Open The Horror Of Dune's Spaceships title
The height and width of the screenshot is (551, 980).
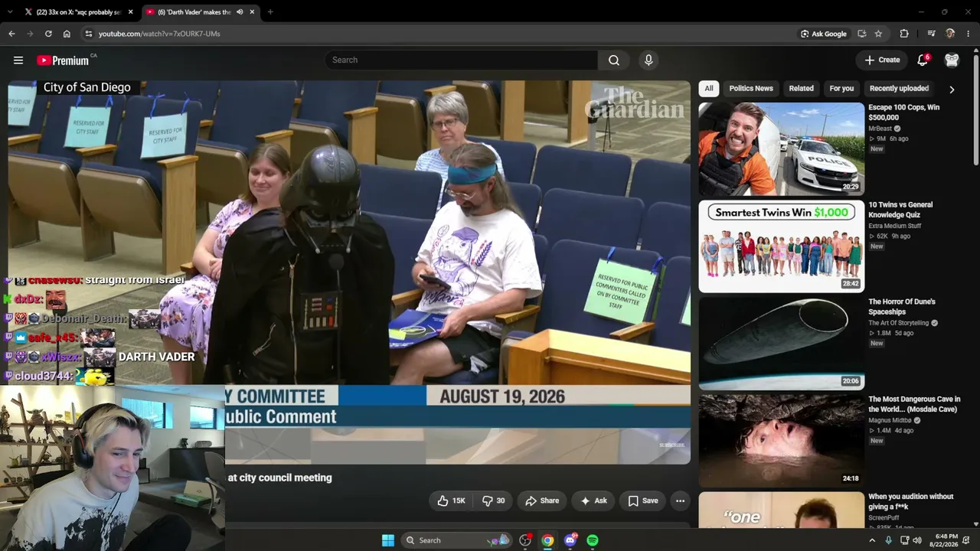point(902,307)
